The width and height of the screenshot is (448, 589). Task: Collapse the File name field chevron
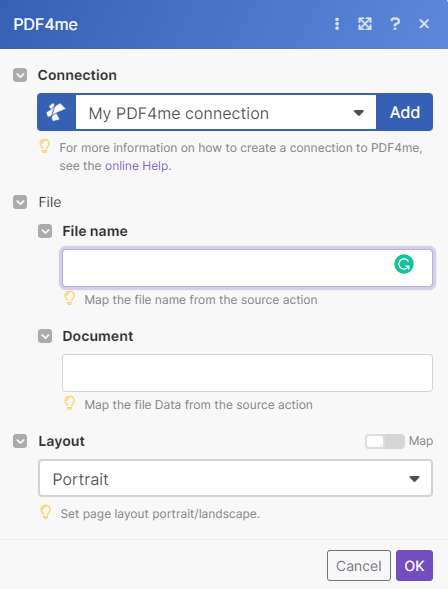[45, 231]
